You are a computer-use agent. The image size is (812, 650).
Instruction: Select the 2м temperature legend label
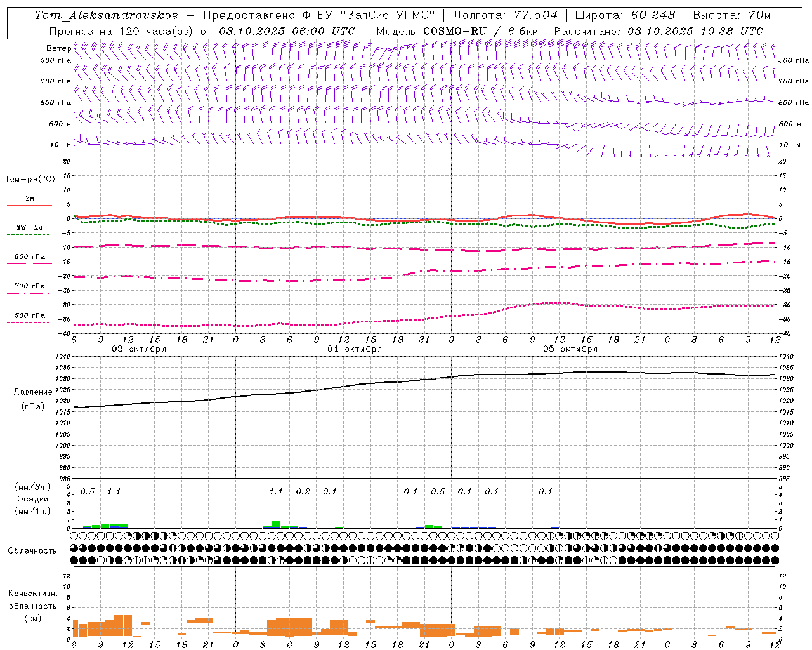[x=29, y=198]
